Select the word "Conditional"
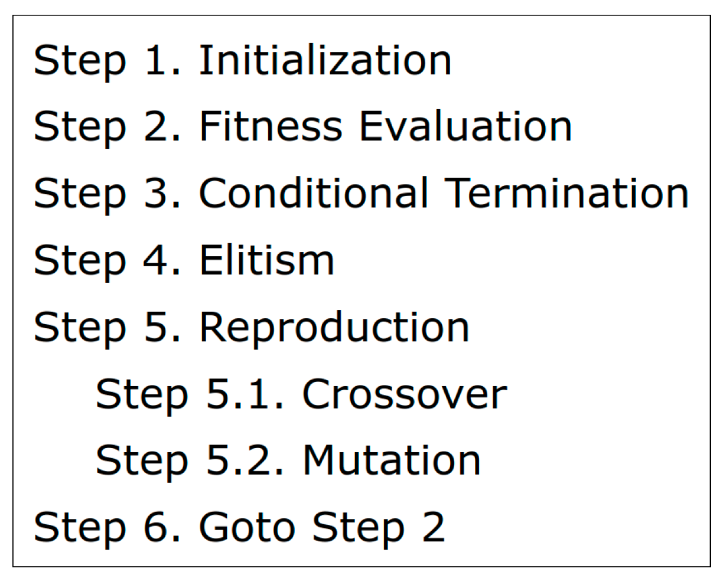The height and width of the screenshot is (588, 723). [314, 193]
